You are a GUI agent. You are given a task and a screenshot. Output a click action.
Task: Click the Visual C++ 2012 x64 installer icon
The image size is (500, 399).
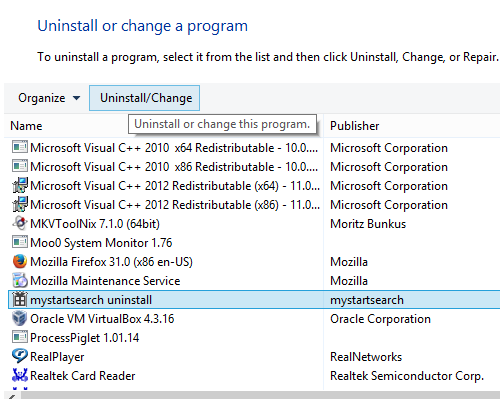20,186
